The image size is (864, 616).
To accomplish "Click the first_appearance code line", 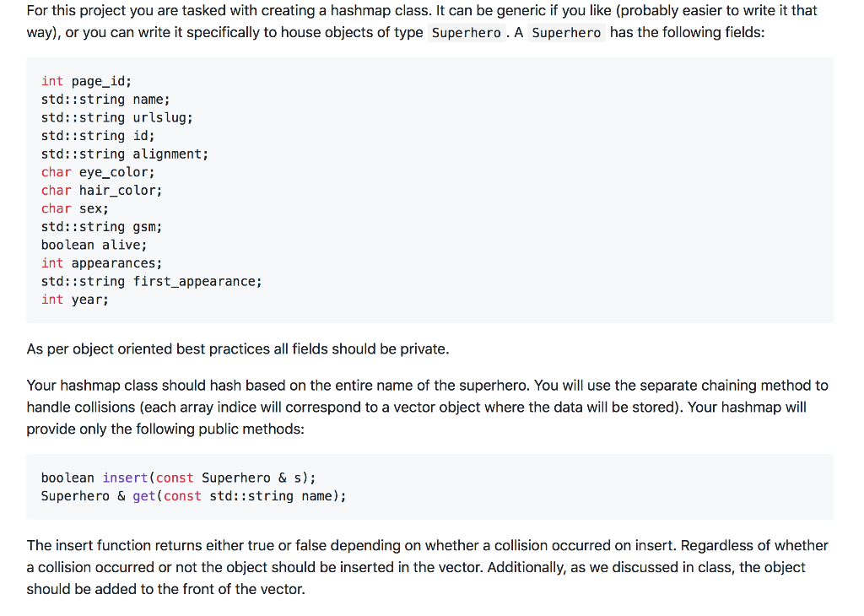I will 152,282.
